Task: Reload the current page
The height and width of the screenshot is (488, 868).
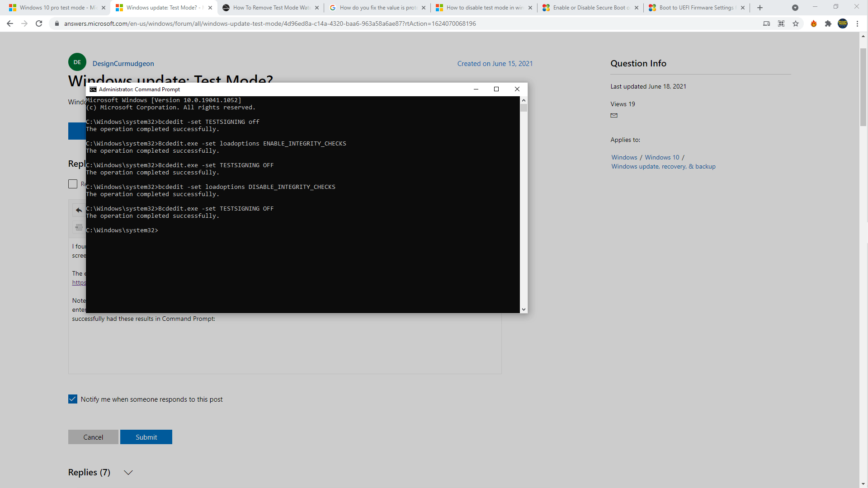Action: click(x=39, y=23)
